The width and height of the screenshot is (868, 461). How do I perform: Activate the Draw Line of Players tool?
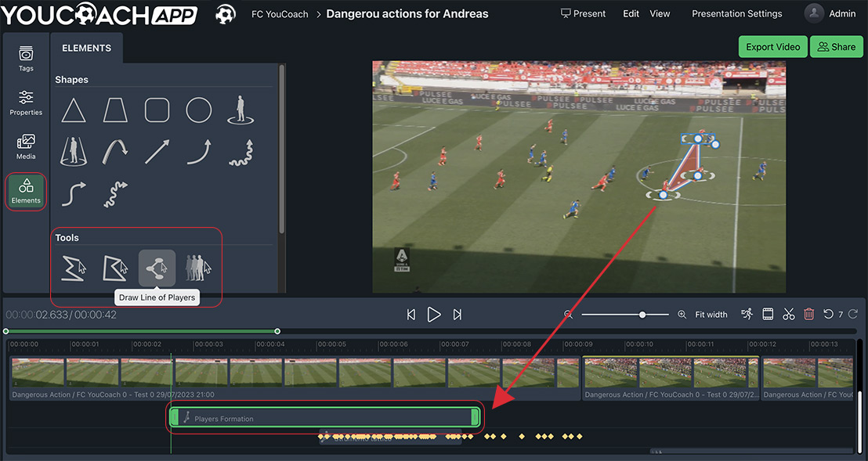157,268
